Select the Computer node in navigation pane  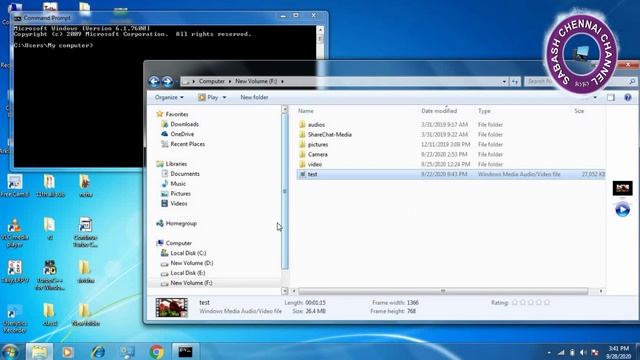(x=178, y=243)
